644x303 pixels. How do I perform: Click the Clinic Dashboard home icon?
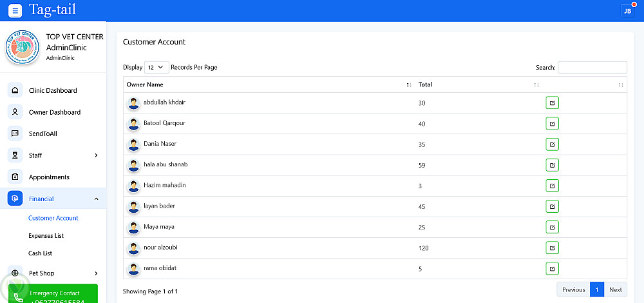[15, 90]
